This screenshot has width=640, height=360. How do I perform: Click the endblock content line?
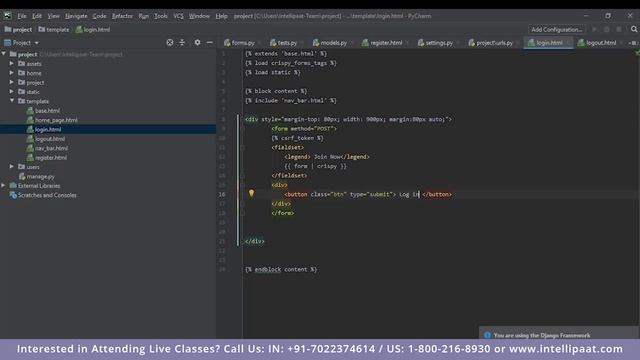pyautogui.click(x=281, y=269)
